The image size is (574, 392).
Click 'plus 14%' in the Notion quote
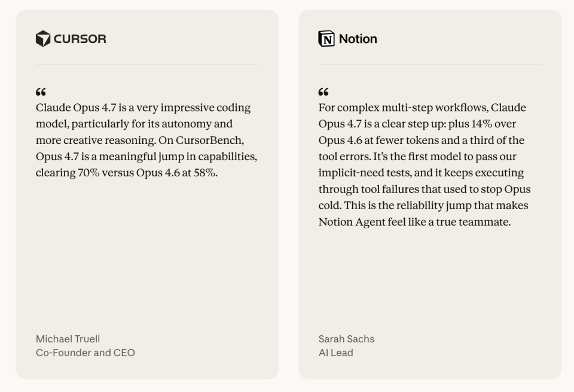[469, 124]
